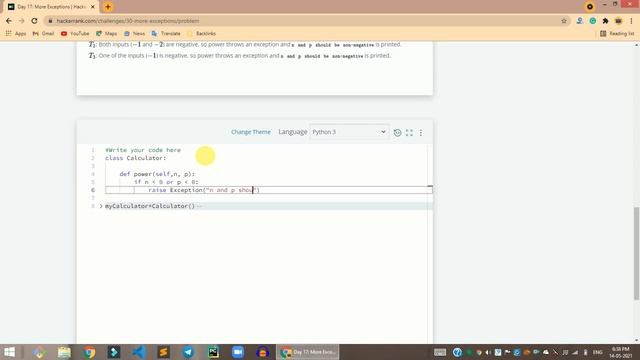
Task: Click the ENG language indicator
Action: pos(598,352)
